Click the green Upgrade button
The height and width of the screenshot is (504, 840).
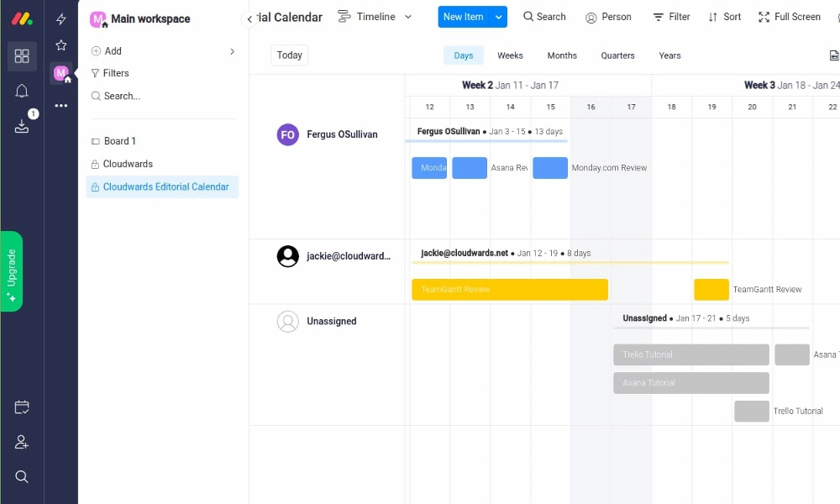tap(12, 270)
